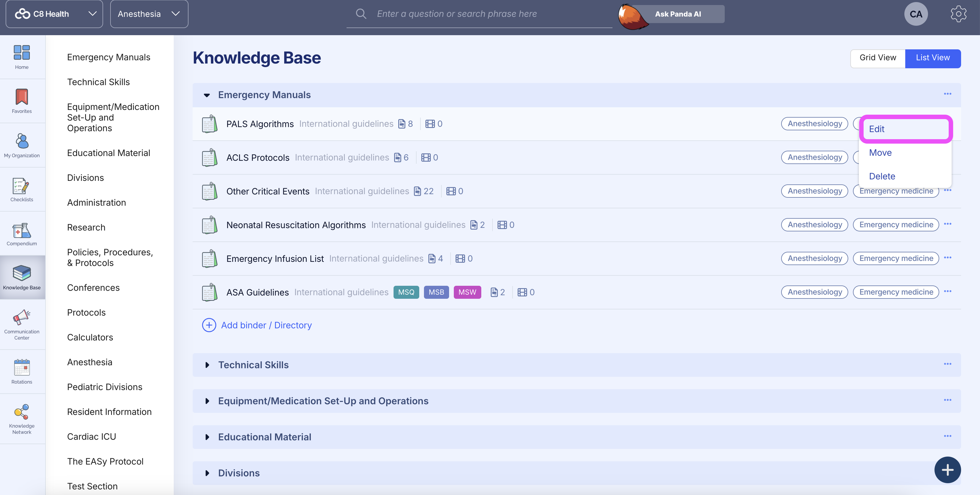980x495 pixels.
Task: Go to Resident Information in side list
Action: point(109,412)
